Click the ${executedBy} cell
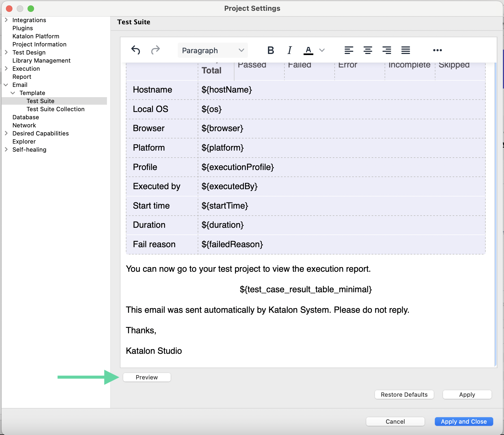 point(341,186)
